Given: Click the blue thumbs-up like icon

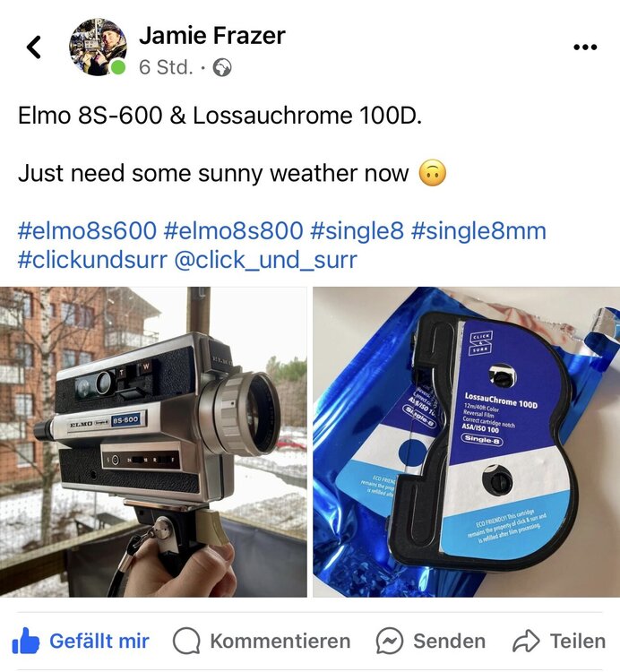Looking at the screenshot, I should (26, 641).
